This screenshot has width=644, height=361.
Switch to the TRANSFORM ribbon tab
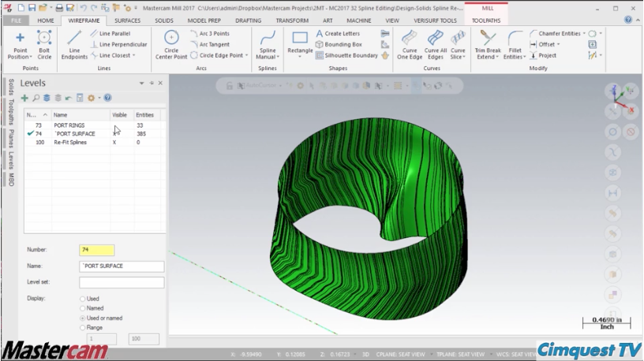tap(292, 20)
